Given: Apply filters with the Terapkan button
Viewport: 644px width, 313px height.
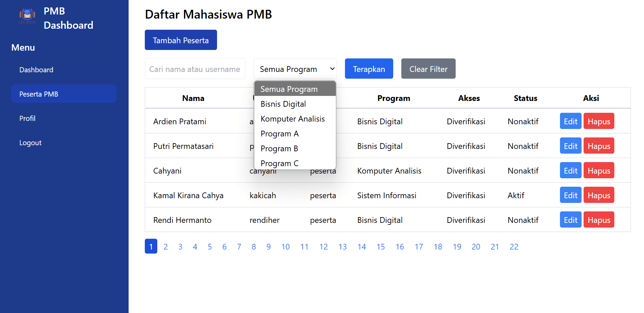Looking at the screenshot, I should tap(369, 69).
